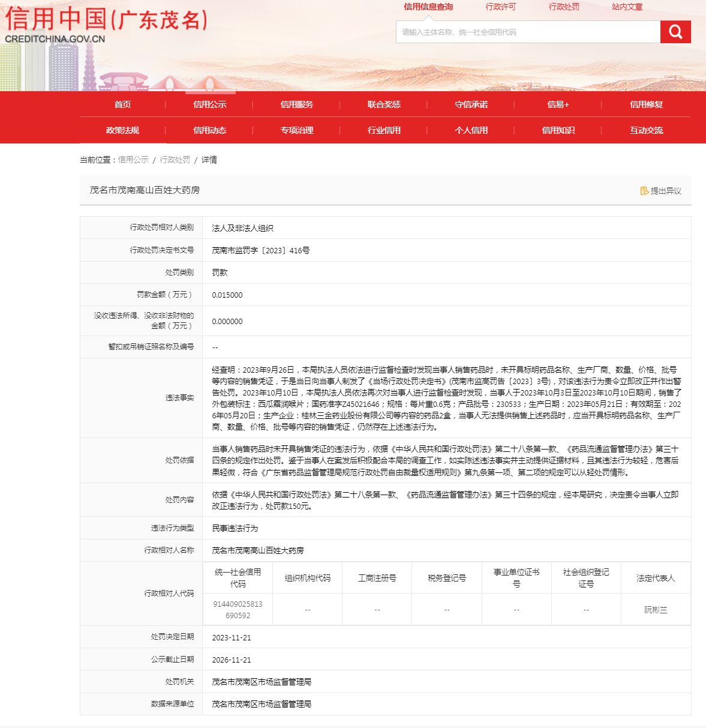706x728 pixels.
Task: Open the 信用修复 menu item
Action: click(646, 104)
